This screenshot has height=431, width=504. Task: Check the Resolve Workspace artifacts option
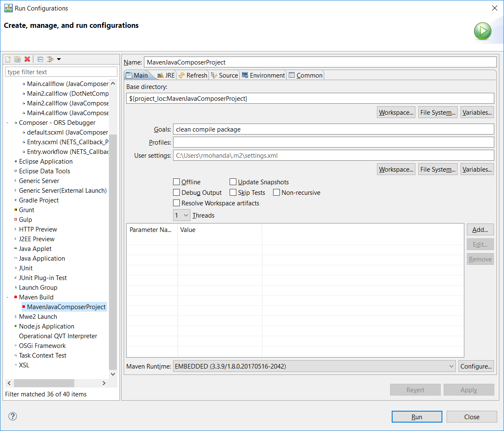click(176, 203)
